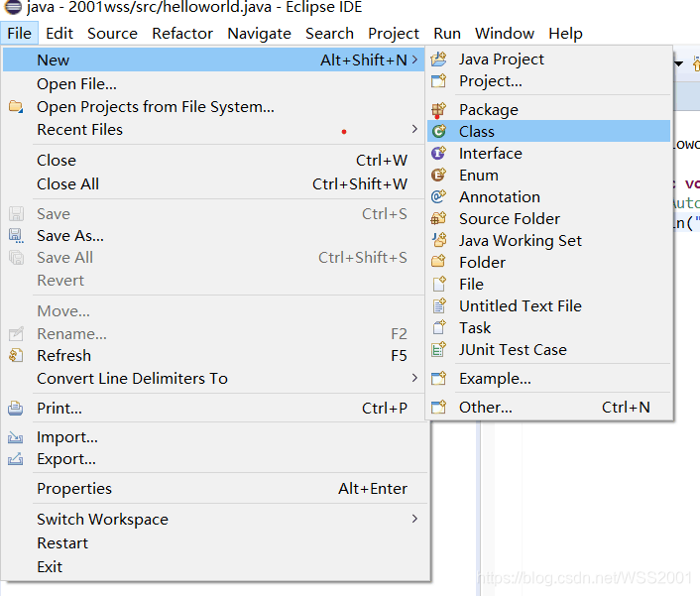
Task: Open the Run menu
Action: [447, 34]
